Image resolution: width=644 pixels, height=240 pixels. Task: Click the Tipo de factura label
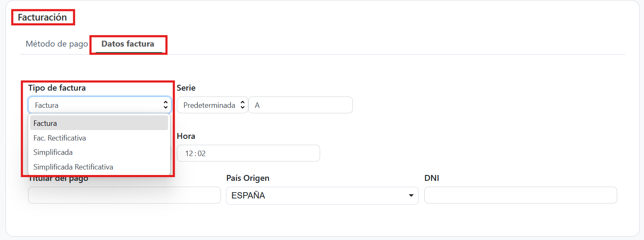pyautogui.click(x=57, y=88)
